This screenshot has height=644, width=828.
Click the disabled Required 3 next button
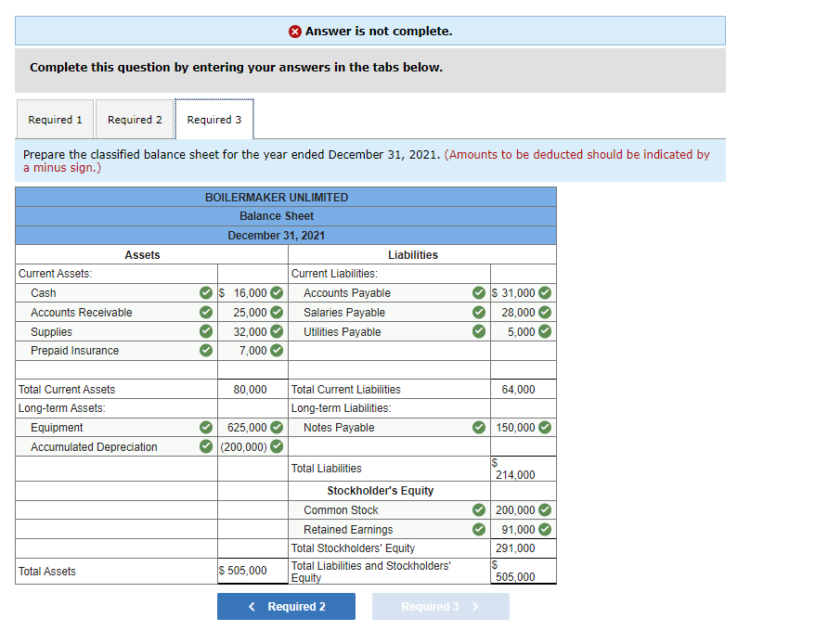[x=441, y=607]
